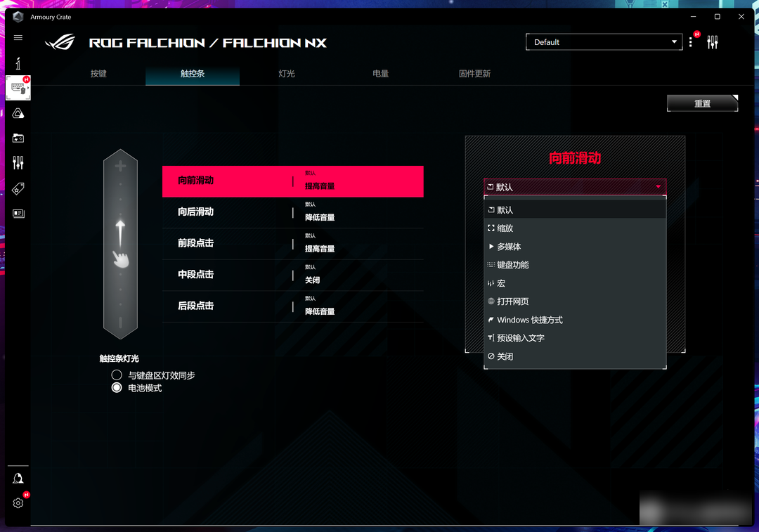The image size is (759, 532).
Task: Open the equalizer sliders icon top right
Action: 712,42
